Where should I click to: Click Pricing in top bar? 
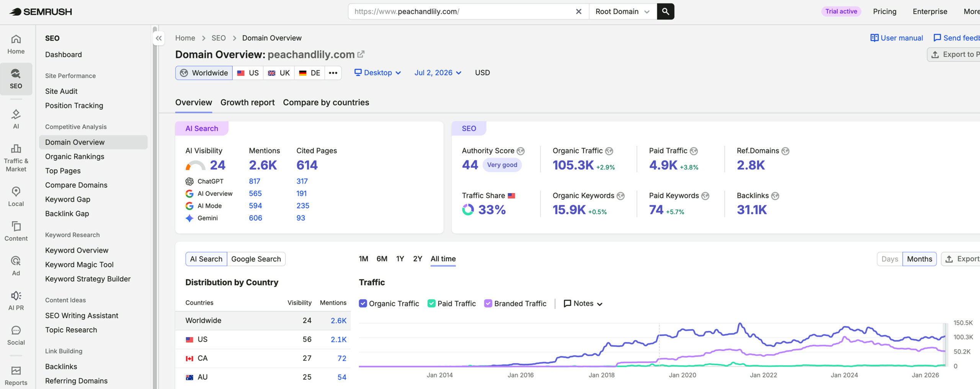[885, 11]
